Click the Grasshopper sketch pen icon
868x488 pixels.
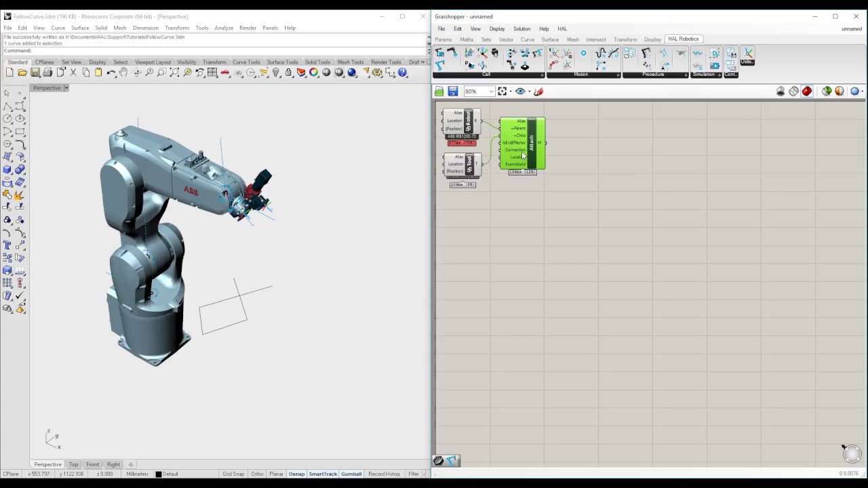click(538, 91)
